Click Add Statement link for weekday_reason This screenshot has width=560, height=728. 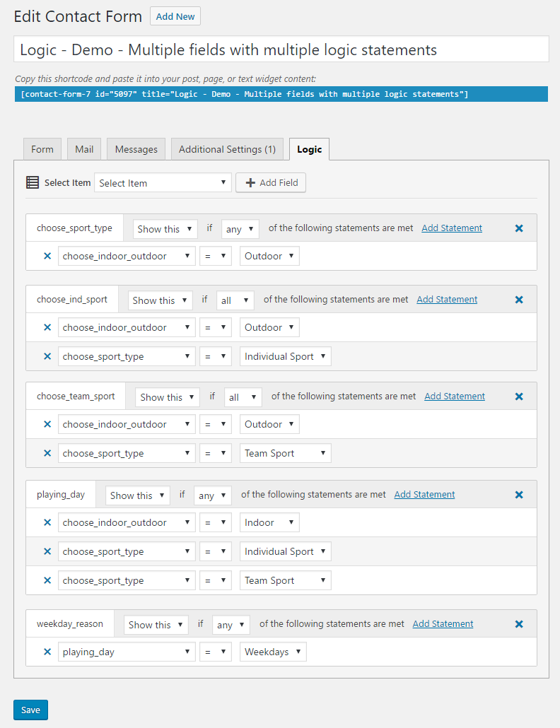(443, 624)
